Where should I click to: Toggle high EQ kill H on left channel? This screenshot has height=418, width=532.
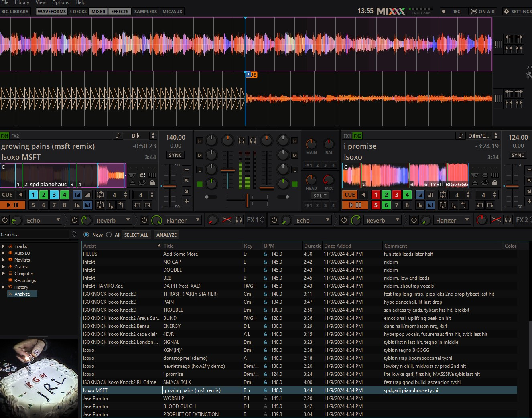(199, 141)
